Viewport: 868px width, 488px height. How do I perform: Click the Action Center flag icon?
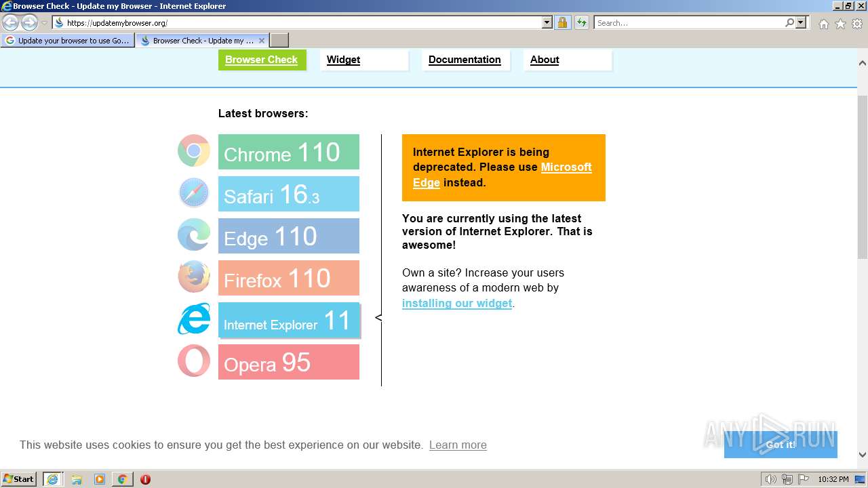(803, 479)
